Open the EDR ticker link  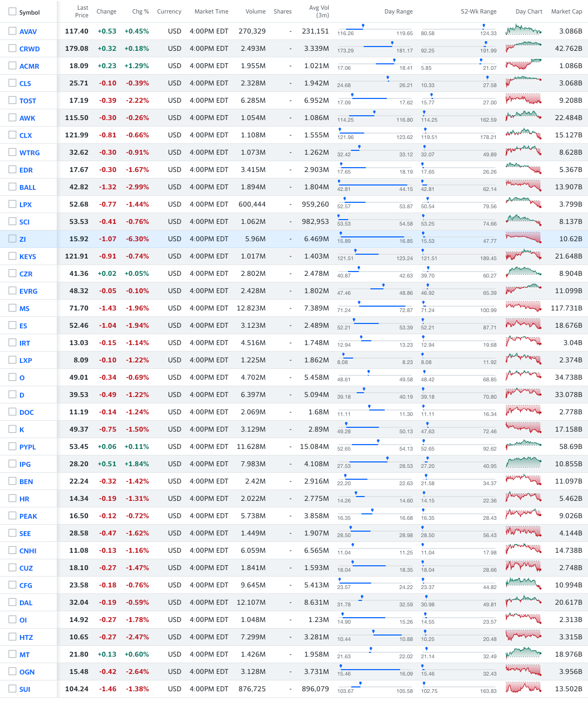click(x=26, y=170)
